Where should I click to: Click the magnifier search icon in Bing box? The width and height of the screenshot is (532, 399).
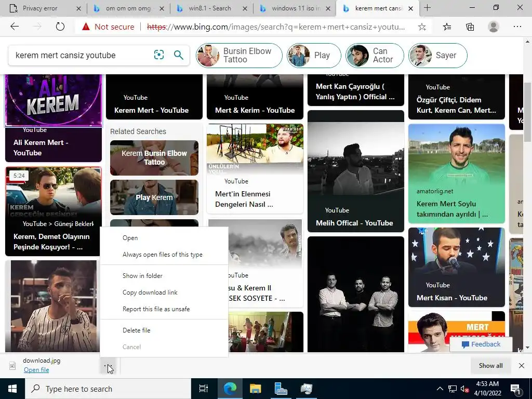(x=179, y=55)
